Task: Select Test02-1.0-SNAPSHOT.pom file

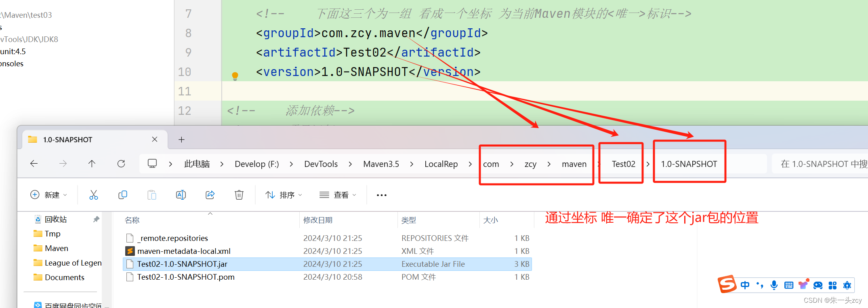Action: coord(327,277)
